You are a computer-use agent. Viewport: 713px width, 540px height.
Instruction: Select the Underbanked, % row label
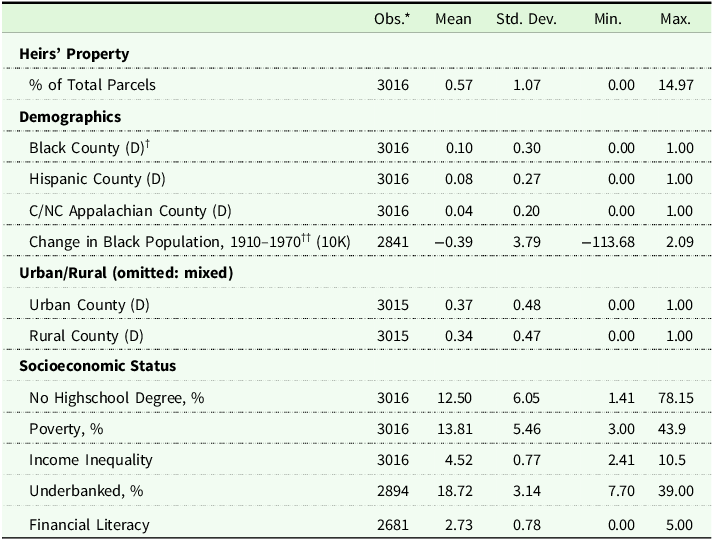tap(84, 492)
